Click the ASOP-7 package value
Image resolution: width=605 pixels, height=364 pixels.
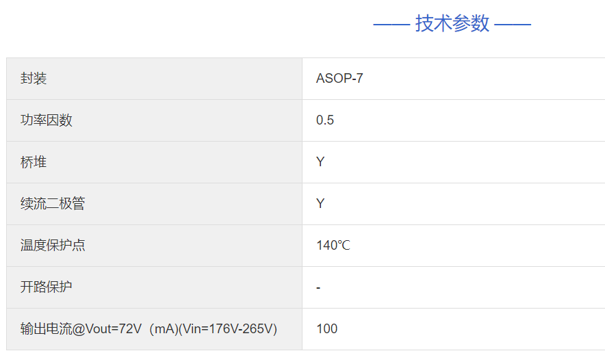(x=339, y=79)
